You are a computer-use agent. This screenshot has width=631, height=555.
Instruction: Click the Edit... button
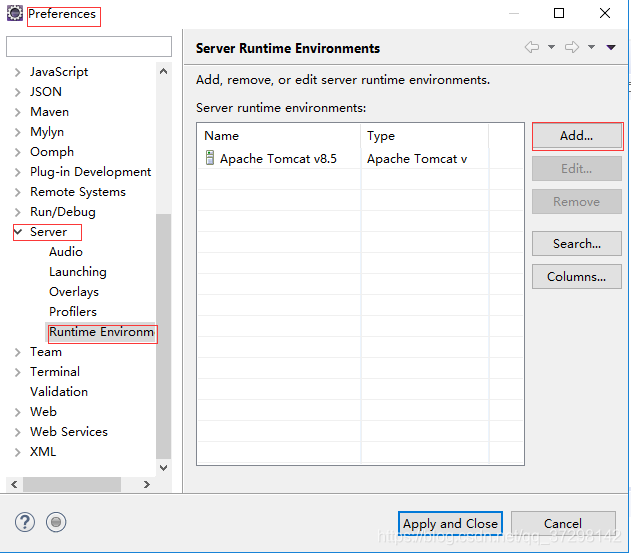pos(577,169)
